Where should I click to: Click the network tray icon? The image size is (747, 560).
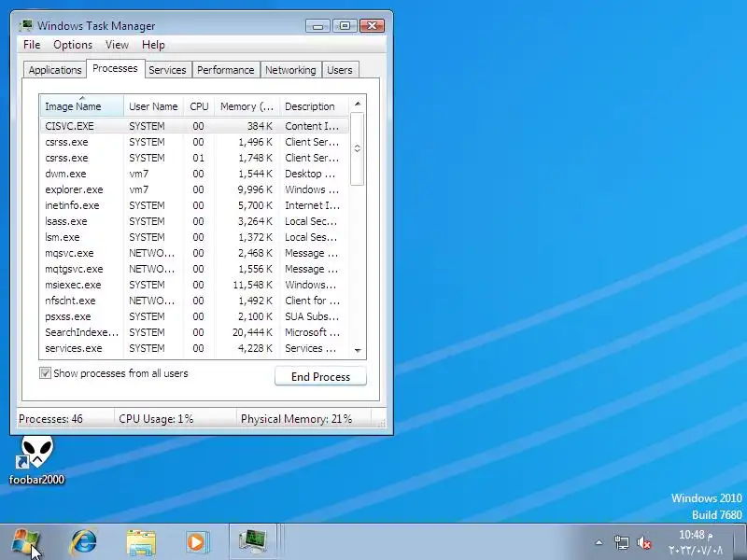(621, 542)
